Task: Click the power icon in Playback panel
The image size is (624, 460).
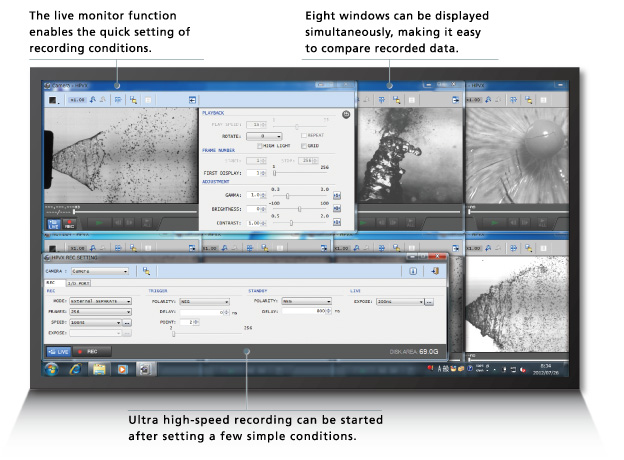Action: (x=345, y=115)
